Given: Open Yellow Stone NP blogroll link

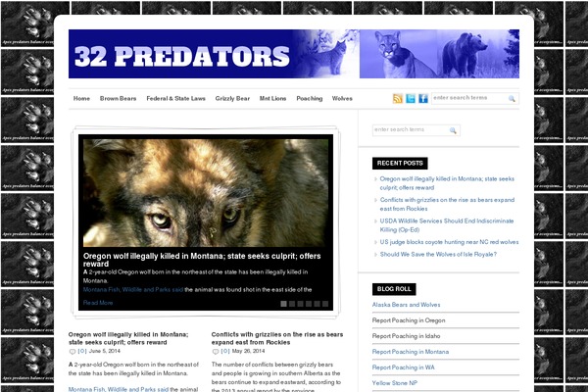Looking at the screenshot, I should coord(395,383).
